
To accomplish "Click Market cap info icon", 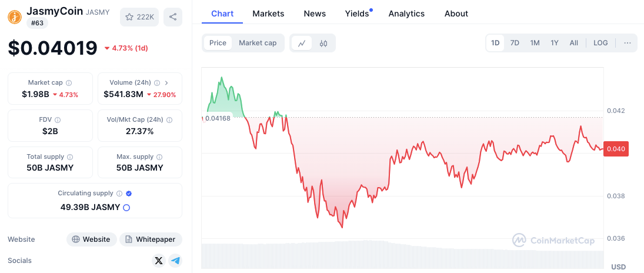I will (69, 83).
